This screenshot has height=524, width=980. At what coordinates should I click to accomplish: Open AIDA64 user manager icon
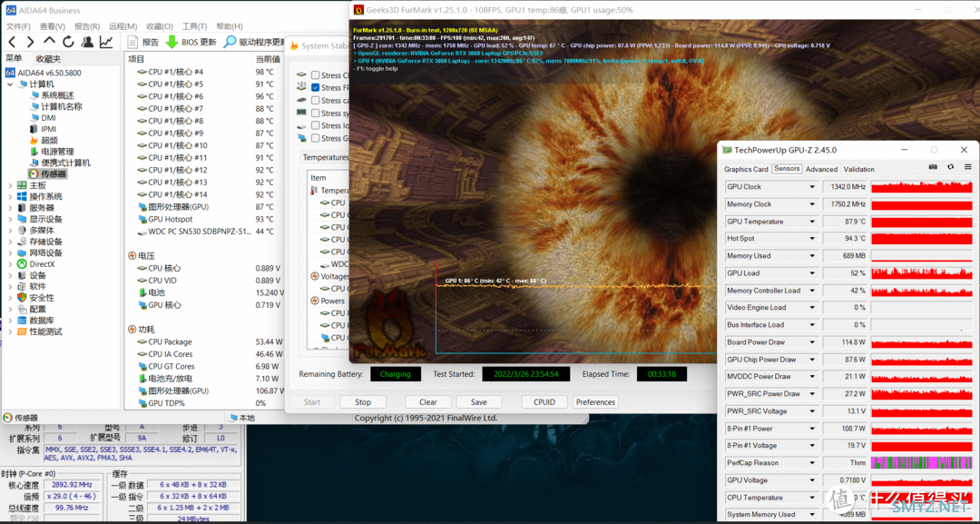point(87,42)
